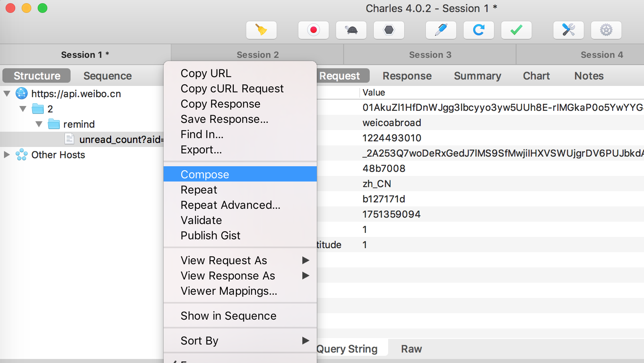Viewport: 644px width, 363px height.
Task: Choose Compose from the context menu
Action: [x=240, y=174]
